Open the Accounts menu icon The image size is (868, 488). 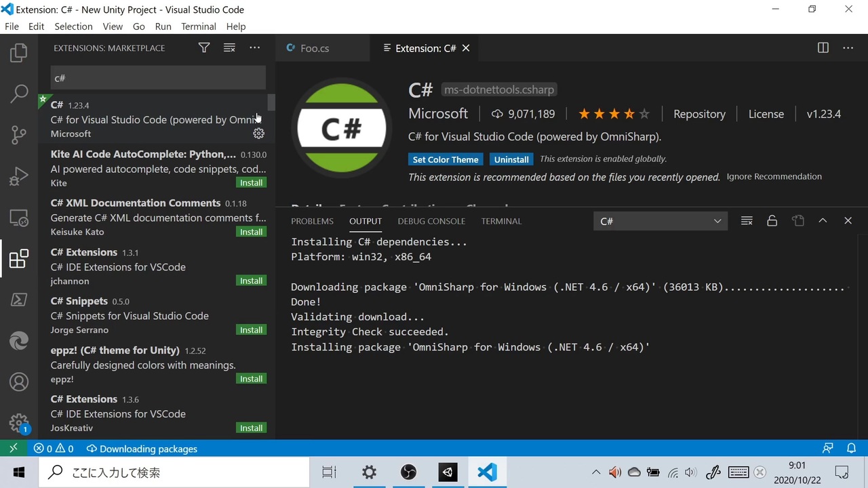pyautogui.click(x=19, y=382)
